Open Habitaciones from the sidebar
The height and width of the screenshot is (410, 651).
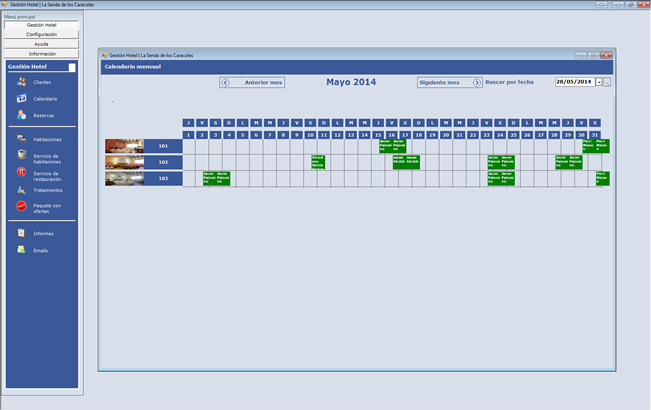(22, 140)
